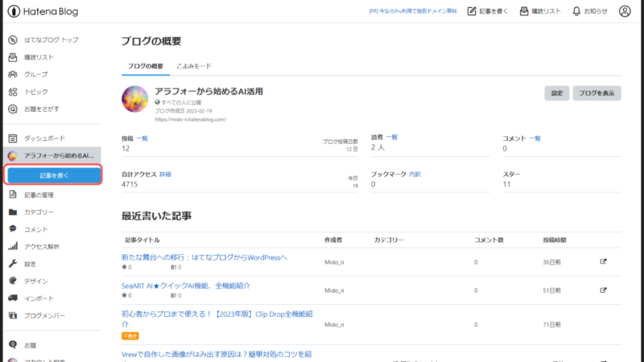Open the blog URL mido-ri.hatenablog.com link
The width and height of the screenshot is (644, 362).
(x=190, y=119)
